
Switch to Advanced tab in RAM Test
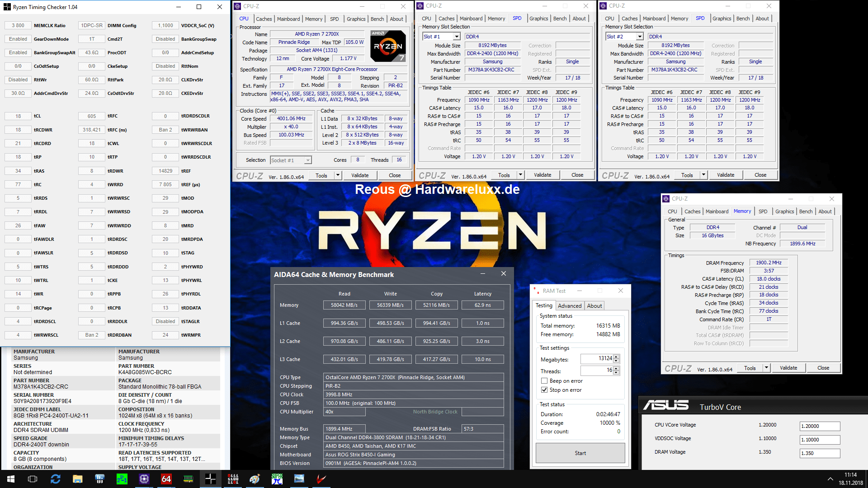coord(570,306)
